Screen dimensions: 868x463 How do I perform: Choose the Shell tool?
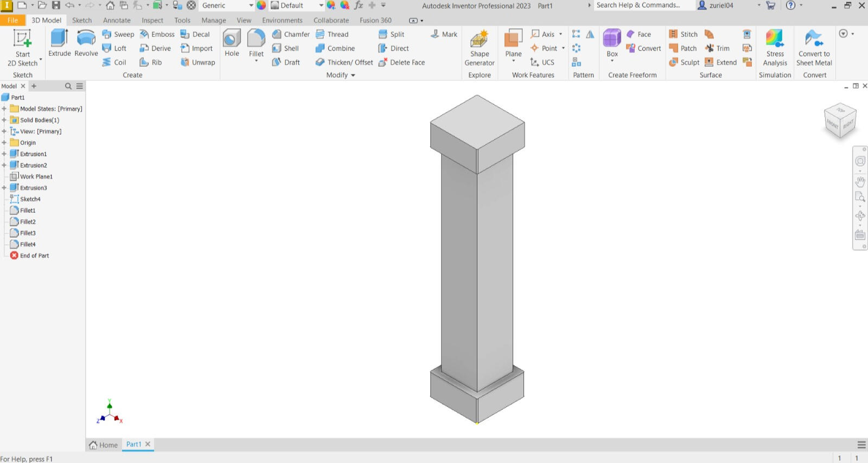pyautogui.click(x=285, y=48)
